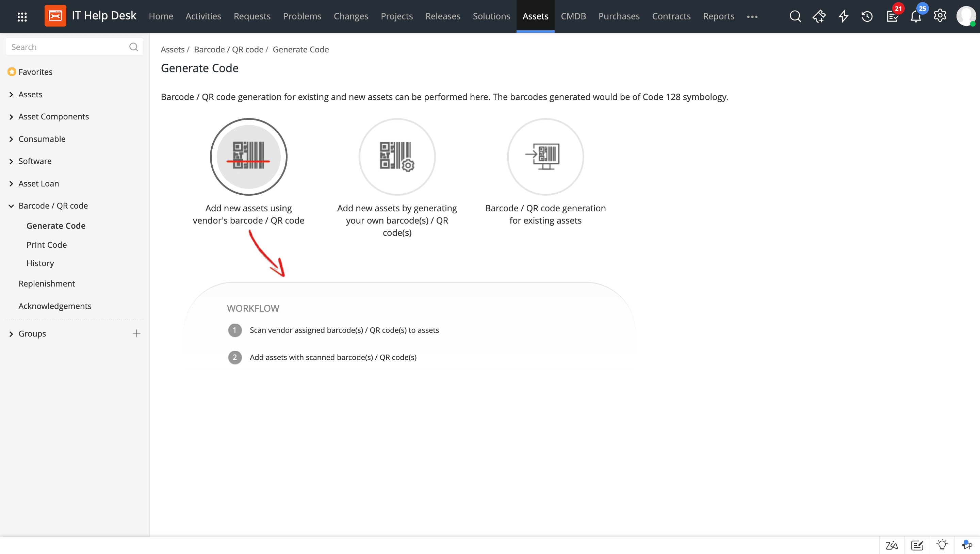Open the history clock icon
Viewport: 980px width, 554px height.
[868, 16]
